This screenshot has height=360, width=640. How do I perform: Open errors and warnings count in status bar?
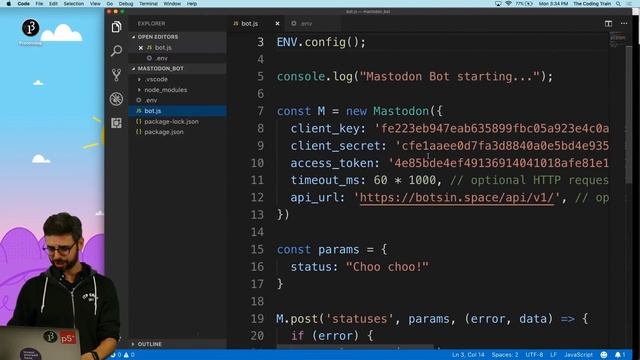pos(123,355)
